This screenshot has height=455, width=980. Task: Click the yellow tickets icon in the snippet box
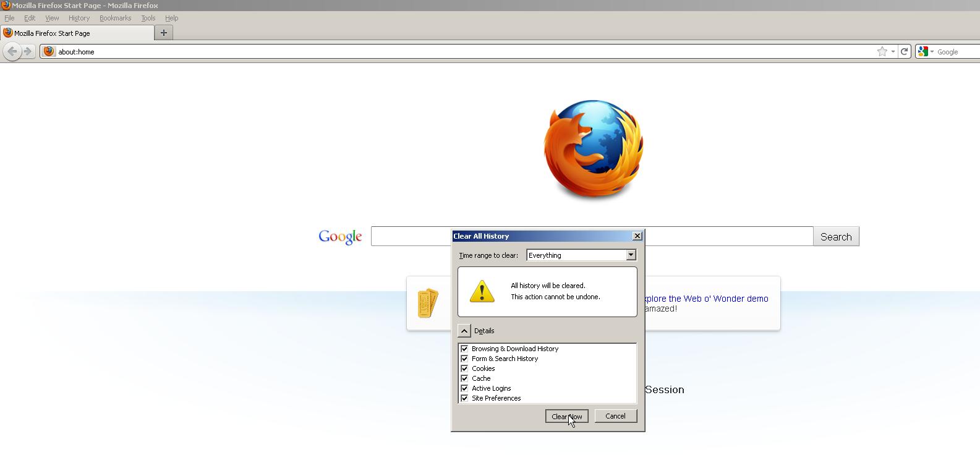coord(428,303)
